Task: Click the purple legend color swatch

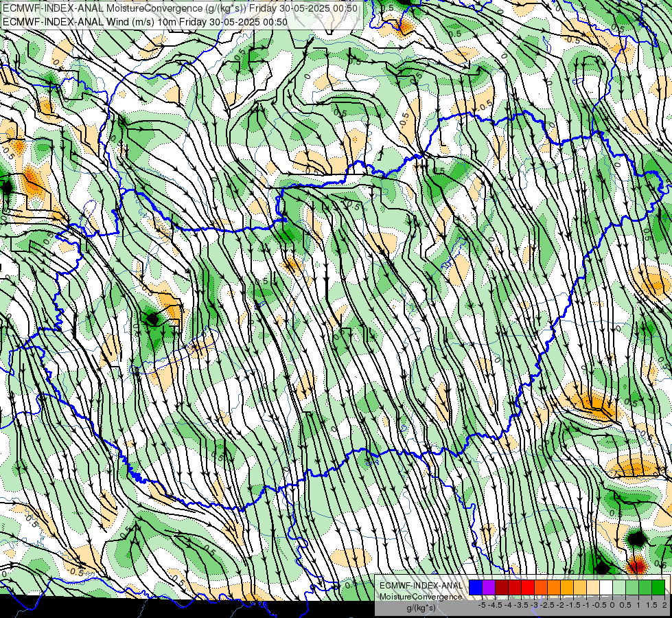Action: 489,587
